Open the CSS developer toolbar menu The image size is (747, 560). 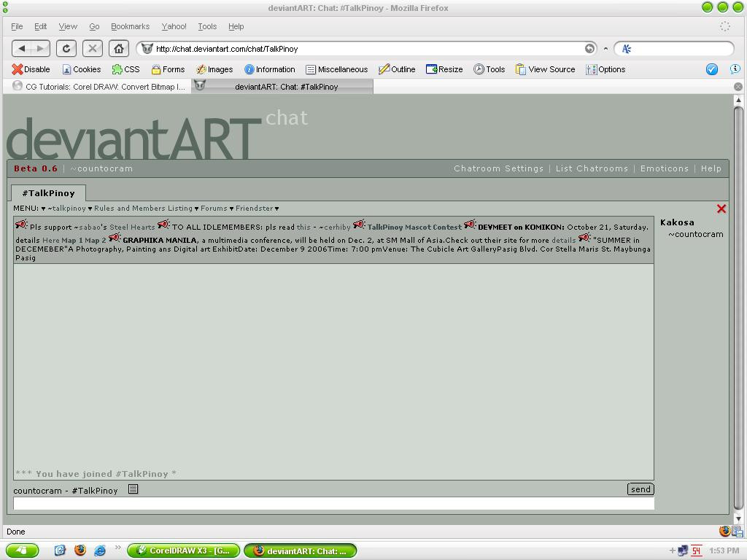125,69
